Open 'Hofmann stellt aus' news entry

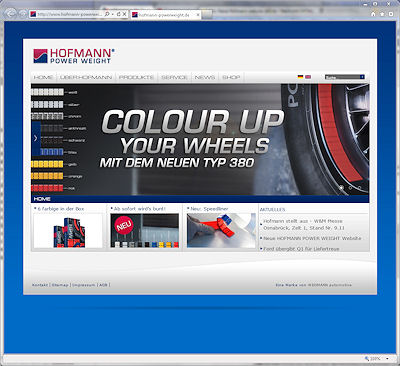click(304, 224)
